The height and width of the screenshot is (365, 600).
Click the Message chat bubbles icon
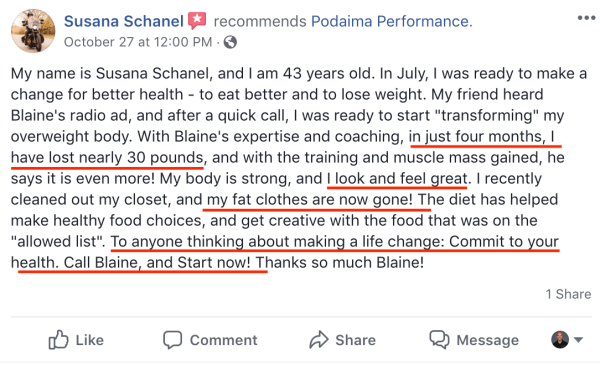439,339
